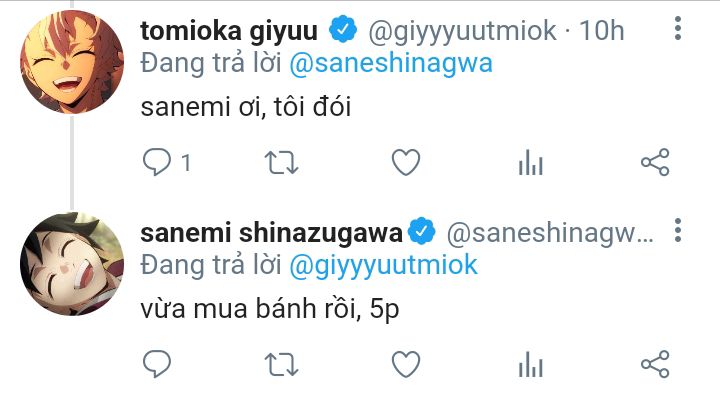The height and width of the screenshot is (395, 720).
Task: Open more options for sanemi shinazugawa's tweet
Action: [x=678, y=230]
